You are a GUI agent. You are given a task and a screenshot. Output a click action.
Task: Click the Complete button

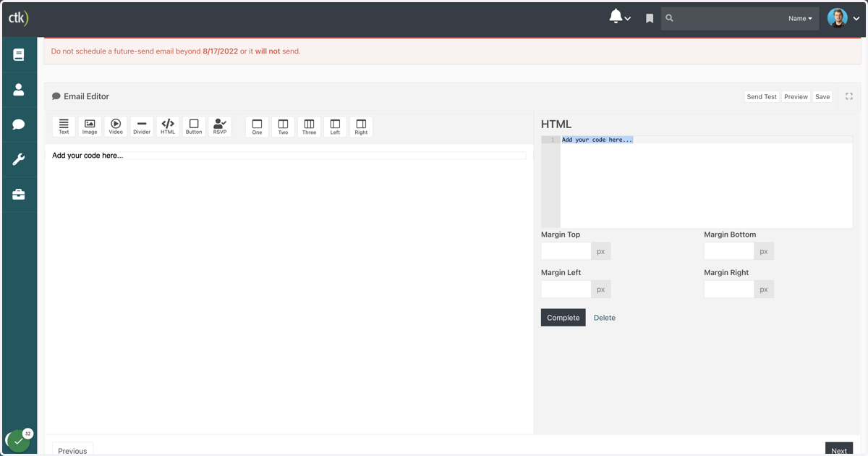pyautogui.click(x=563, y=318)
